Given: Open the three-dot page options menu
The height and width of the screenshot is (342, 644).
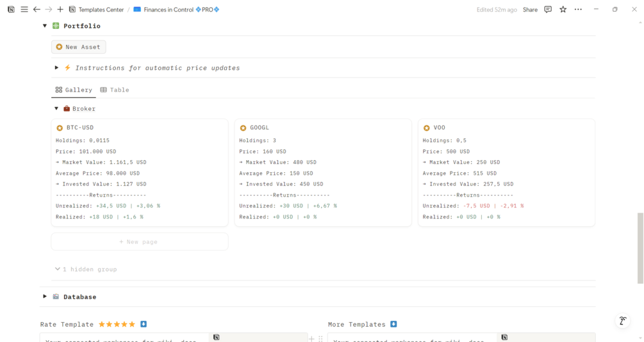Looking at the screenshot, I should [578, 10].
